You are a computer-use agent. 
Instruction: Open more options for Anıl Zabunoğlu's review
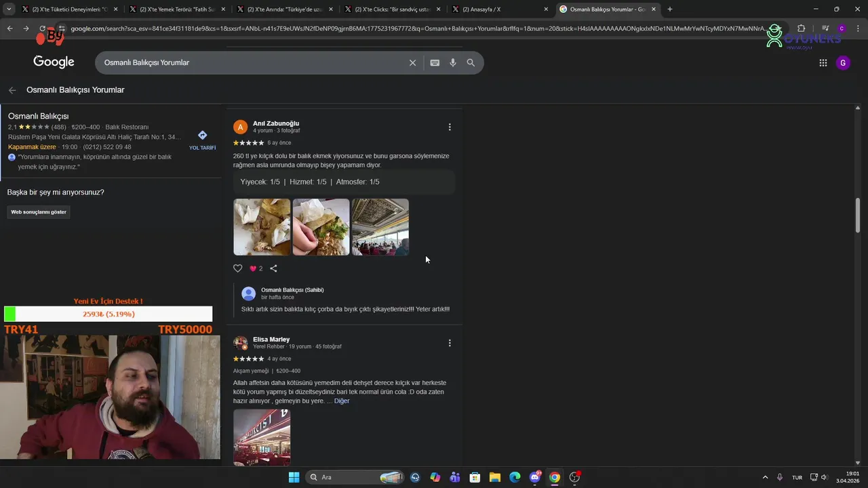click(450, 127)
